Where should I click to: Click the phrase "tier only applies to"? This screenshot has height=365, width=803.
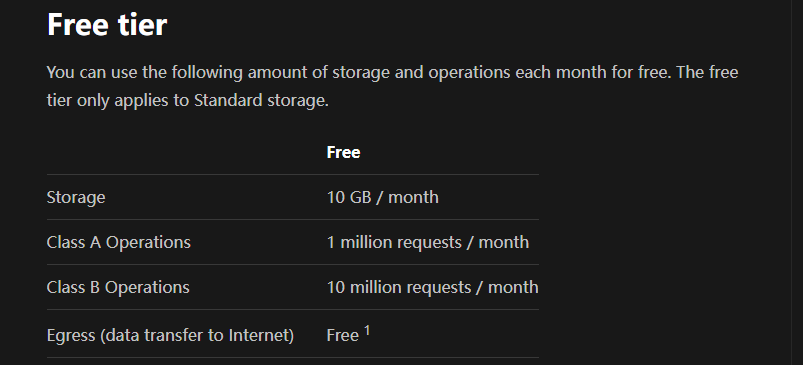[118, 100]
